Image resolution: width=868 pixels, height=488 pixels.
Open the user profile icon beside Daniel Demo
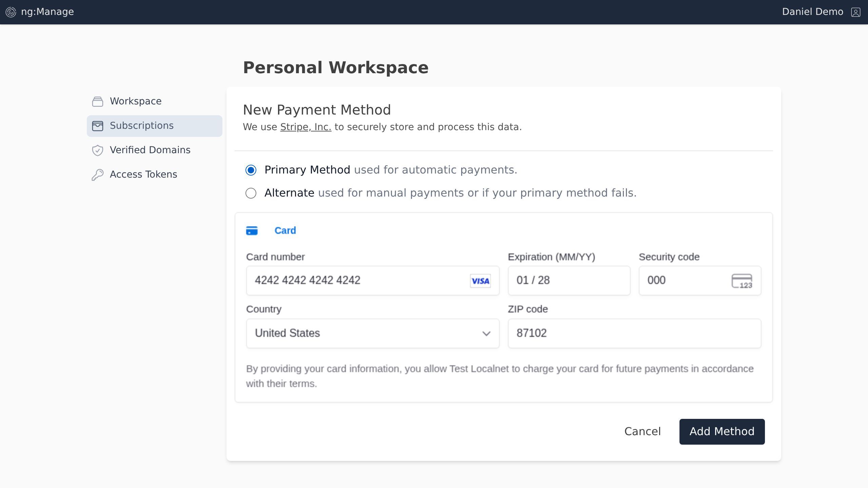855,12
